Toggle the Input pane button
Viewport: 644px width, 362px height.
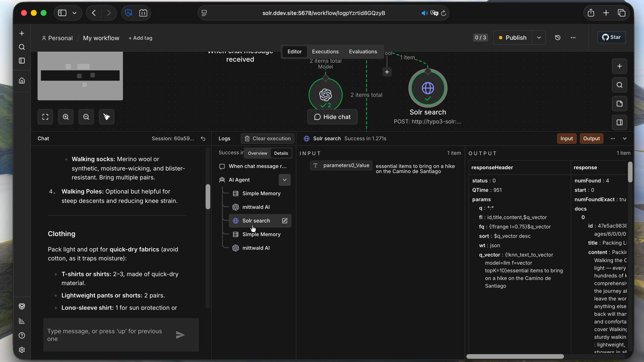[x=567, y=139]
